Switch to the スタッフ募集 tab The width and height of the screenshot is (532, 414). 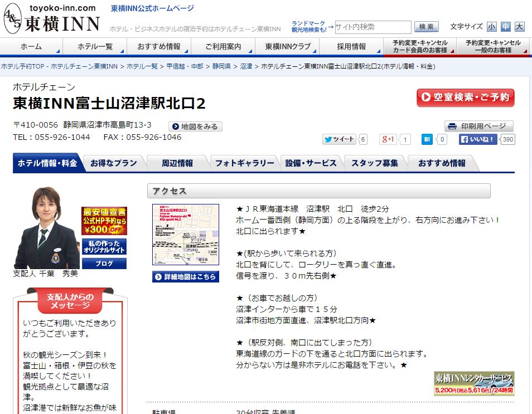coord(375,163)
